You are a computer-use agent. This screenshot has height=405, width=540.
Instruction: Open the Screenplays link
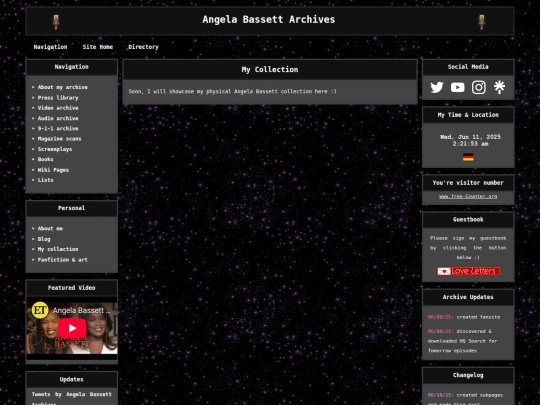coord(55,149)
